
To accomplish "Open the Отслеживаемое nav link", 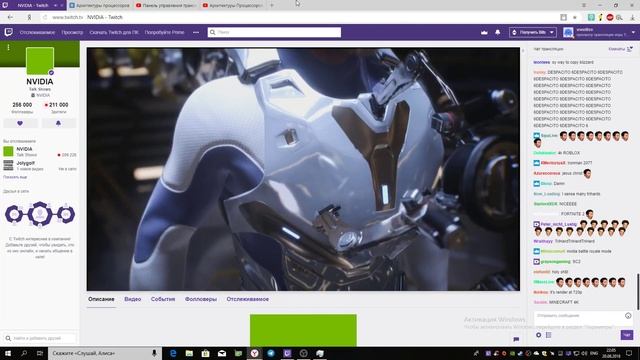I will click(x=37, y=32).
